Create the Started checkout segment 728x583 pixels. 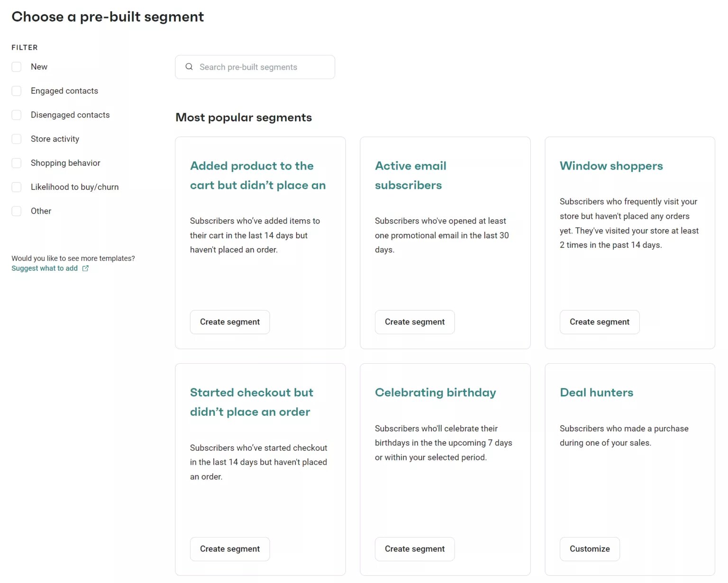point(229,548)
